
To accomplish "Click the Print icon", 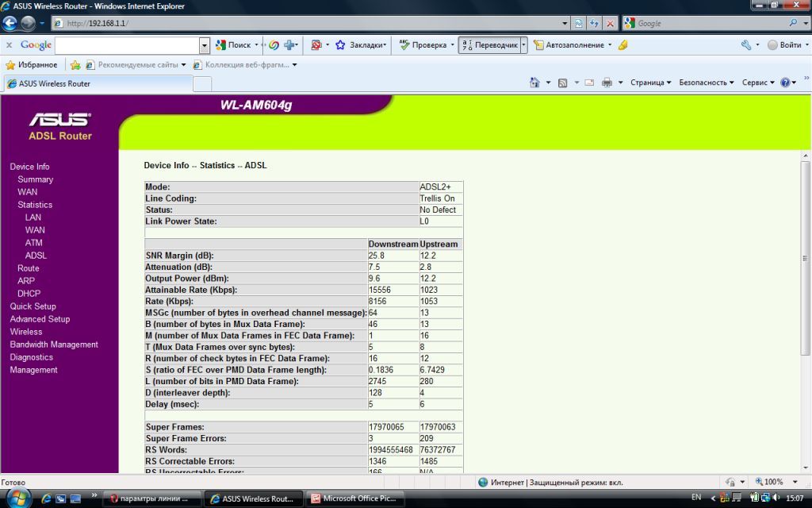I will [607, 83].
